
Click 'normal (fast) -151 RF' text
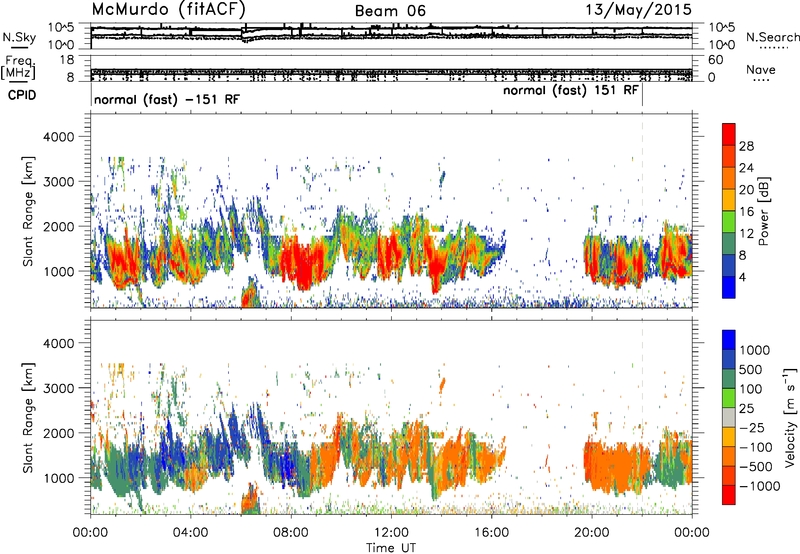[167, 99]
